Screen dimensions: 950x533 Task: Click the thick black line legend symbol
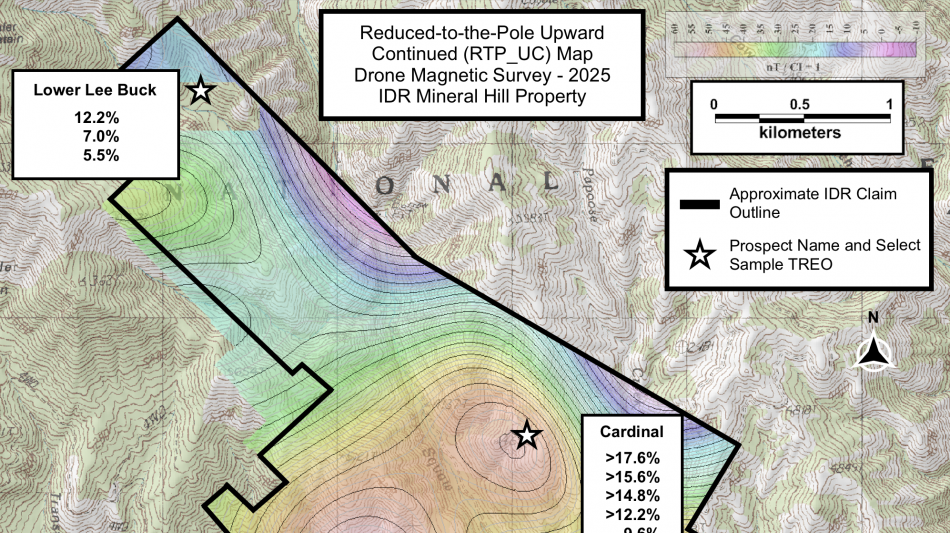[700, 205]
